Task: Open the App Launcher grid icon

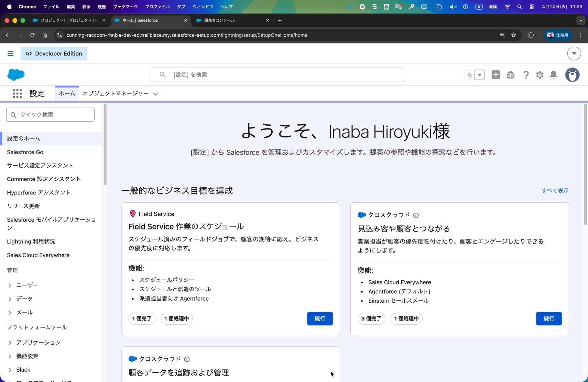Action: 17,93
